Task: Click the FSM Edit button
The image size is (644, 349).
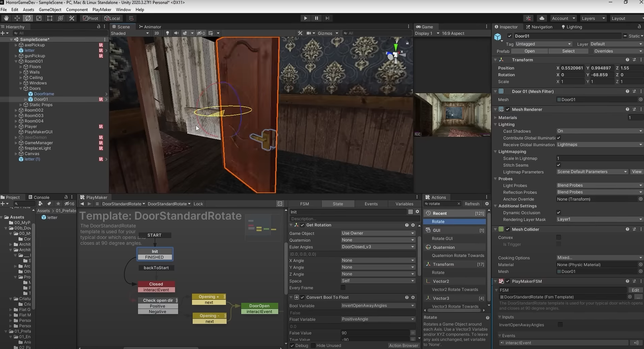Action: click(635, 290)
